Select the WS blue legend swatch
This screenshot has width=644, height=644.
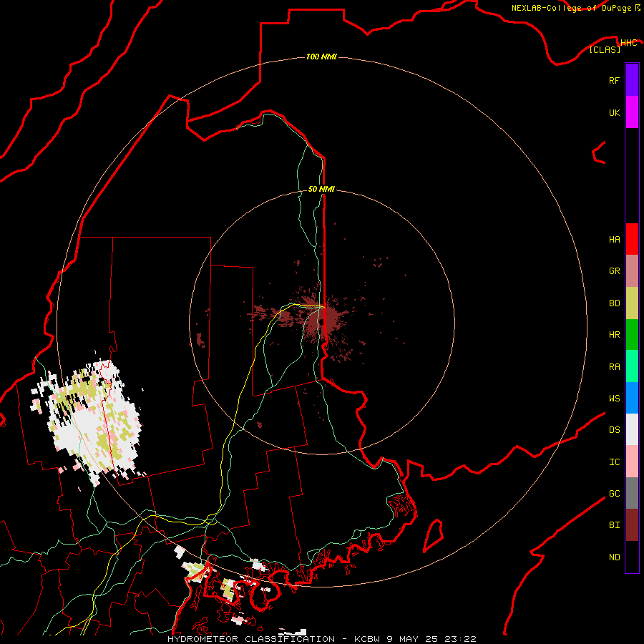[x=632, y=398]
